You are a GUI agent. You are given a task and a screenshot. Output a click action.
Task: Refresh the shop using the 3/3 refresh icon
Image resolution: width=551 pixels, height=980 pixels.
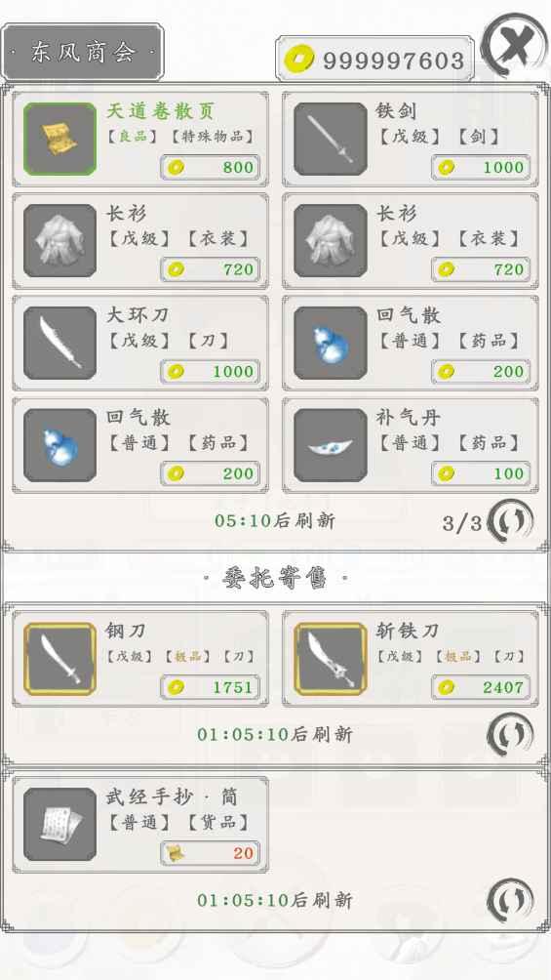pos(510,520)
